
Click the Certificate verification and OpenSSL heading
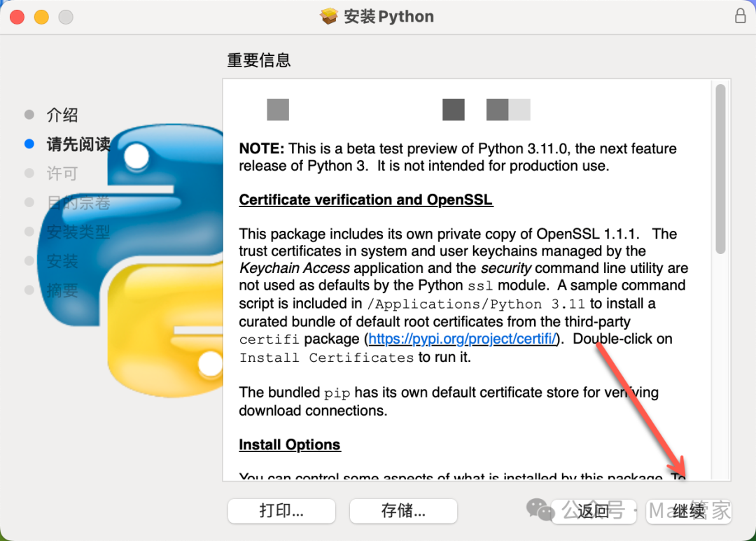click(365, 200)
